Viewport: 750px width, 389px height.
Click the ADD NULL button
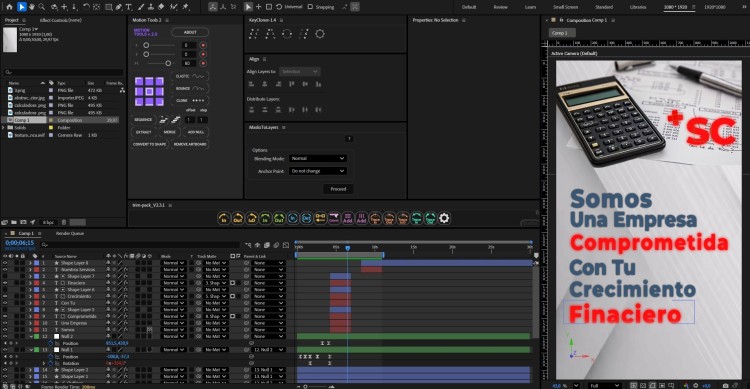pos(196,132)
